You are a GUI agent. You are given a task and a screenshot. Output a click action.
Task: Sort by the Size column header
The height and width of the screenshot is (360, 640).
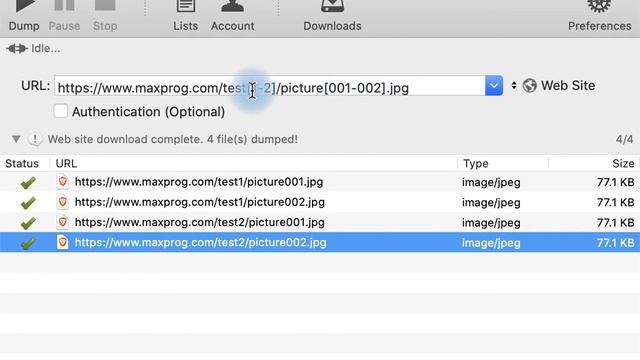click(x=623, y=164)
